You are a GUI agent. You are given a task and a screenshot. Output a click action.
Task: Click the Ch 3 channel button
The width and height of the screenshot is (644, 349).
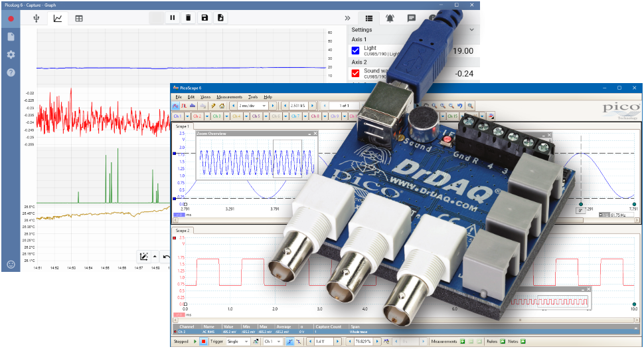coord(217,116)
